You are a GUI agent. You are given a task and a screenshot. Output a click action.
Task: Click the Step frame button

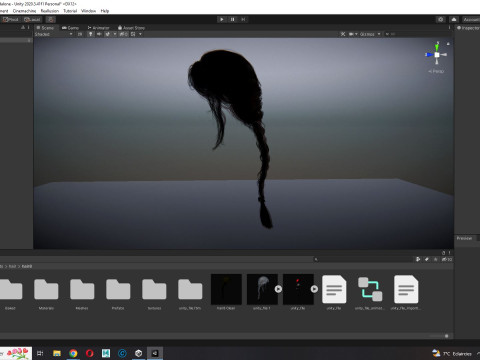coord(243,19)
